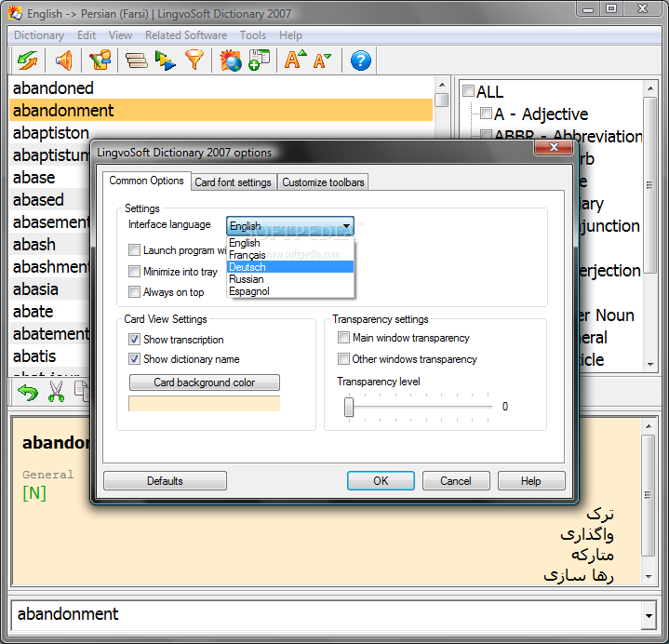The height and width of the screenshot is (644, 669).
Task: Click the Cancel button
Action: [456, 481]
